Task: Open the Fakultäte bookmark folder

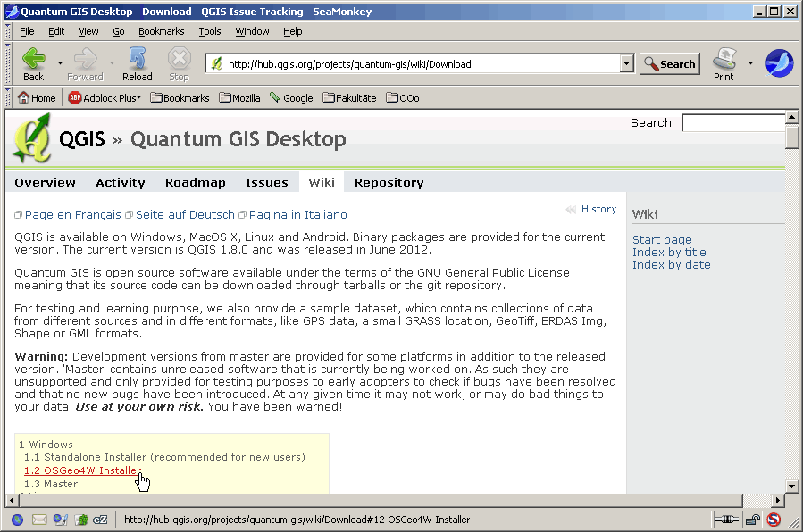Action: point(349,97)
